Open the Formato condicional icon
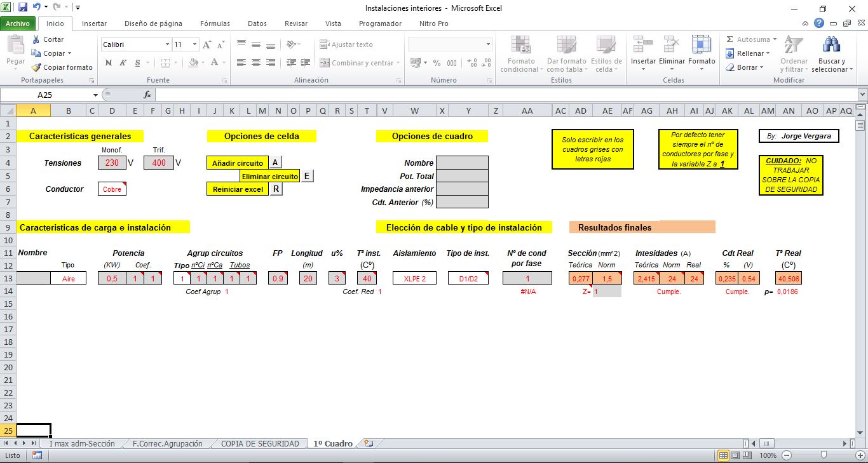Viewport: 868px width, 463px height. (521, 46)
